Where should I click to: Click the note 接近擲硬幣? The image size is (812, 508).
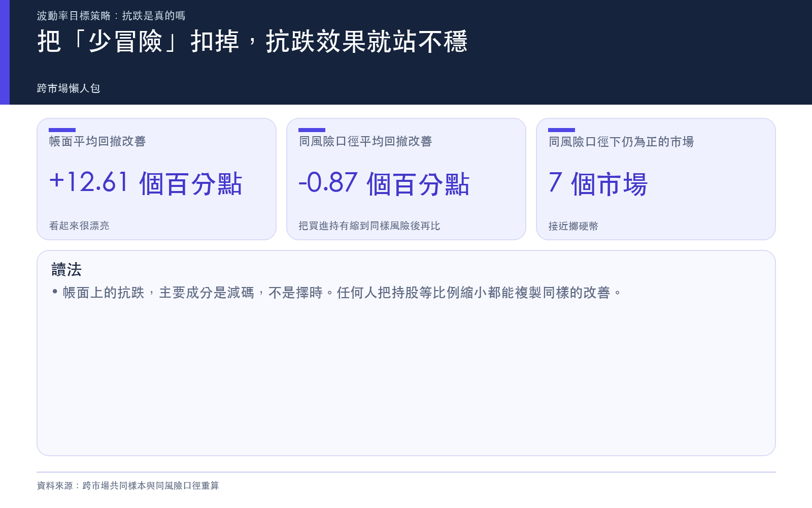pos(573,226)
